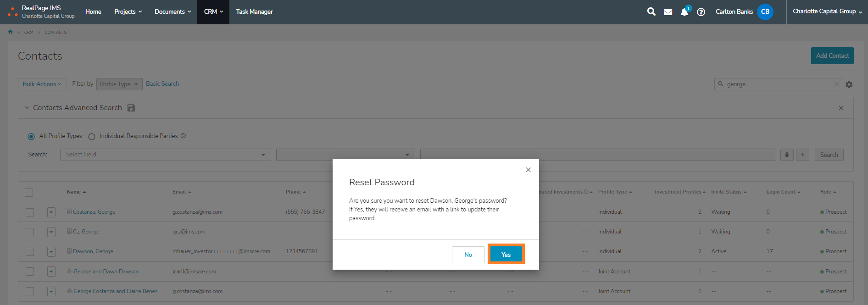Open the Task Manager menu item
The width and height of the screenshot is (868, 305).
(x=254, y=12)
